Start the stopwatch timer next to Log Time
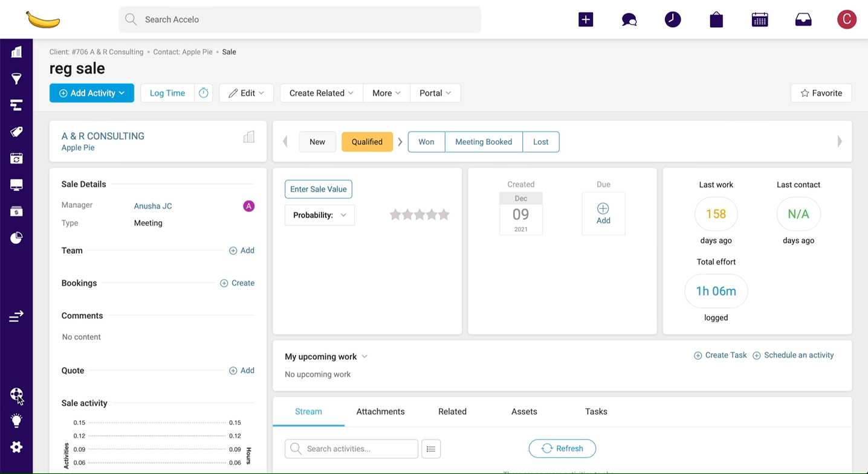868x474 pixels. [204, 93]
